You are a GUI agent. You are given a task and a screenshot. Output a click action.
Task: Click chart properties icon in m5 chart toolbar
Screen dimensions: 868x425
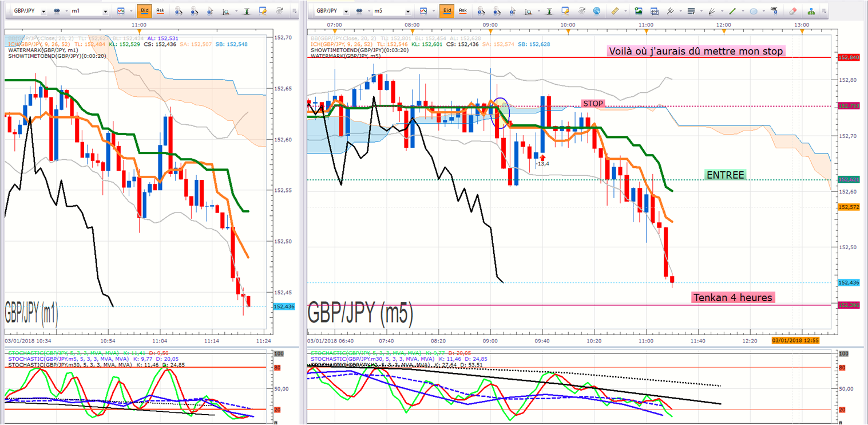(566, 11)
